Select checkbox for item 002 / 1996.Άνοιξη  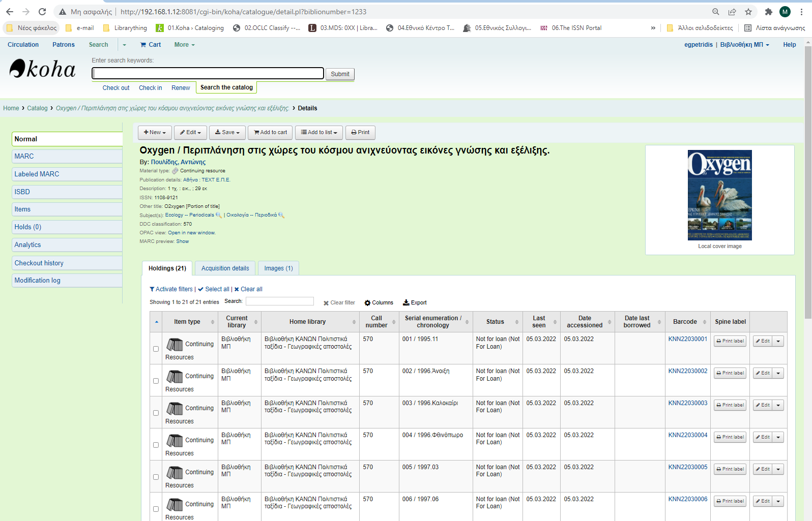tap(156, 381)
